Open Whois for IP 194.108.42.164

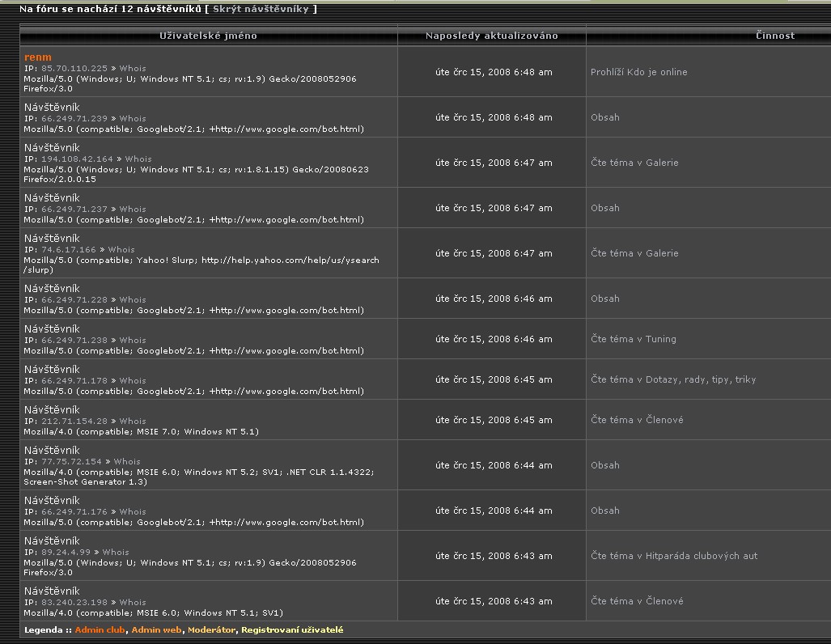click(138, 159)
